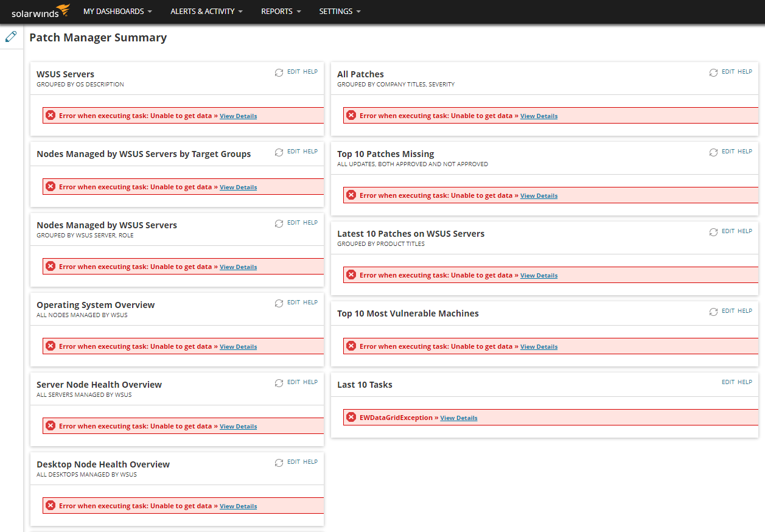Click the pencil customize page icon

11,37
